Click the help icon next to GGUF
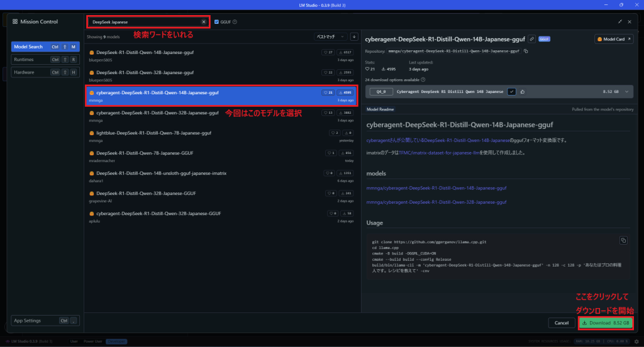The width and height of the screenshot is (644, 347). pyautogui.click(x=235, y=22)
